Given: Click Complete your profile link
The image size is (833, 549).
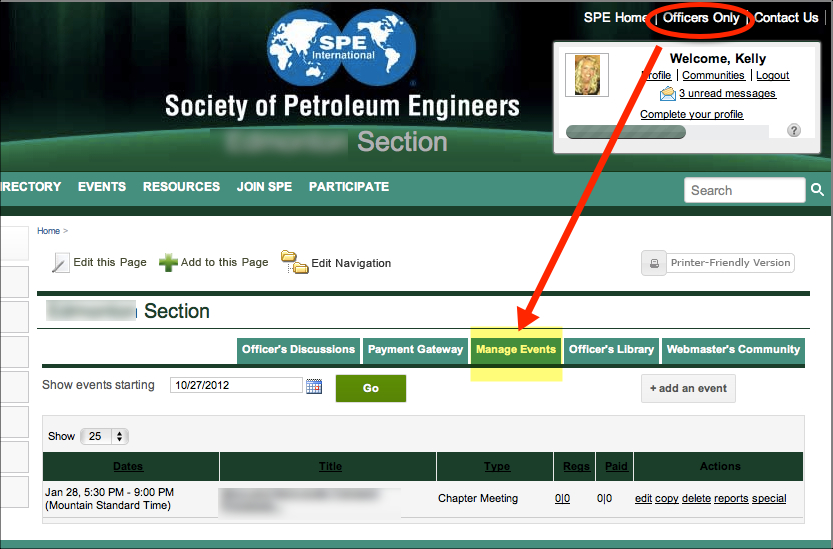Looking at the screenshot, I should coord(691,114).
